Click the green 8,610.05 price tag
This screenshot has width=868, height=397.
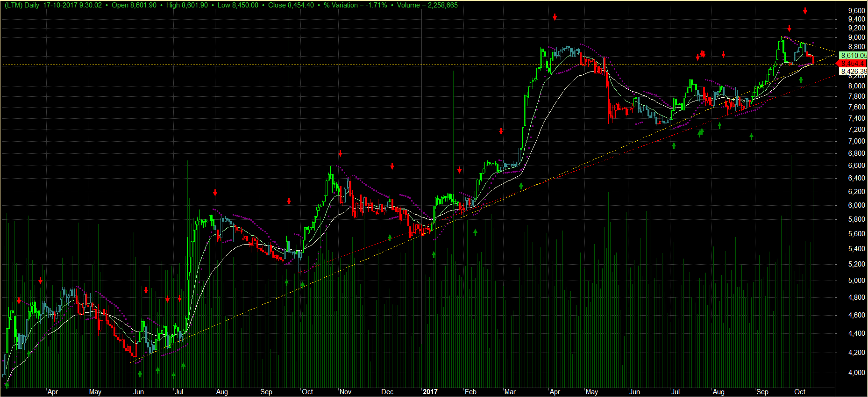(x=853, y=55)
